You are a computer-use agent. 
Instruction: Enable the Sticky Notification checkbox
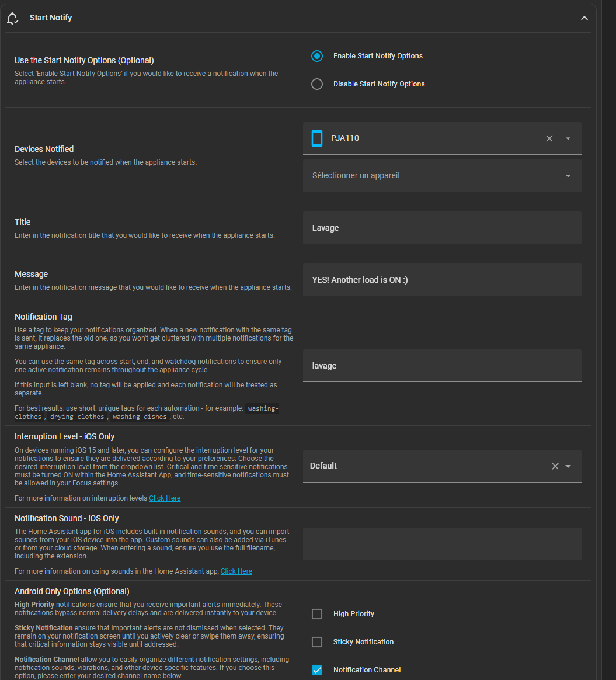(317, 642)
